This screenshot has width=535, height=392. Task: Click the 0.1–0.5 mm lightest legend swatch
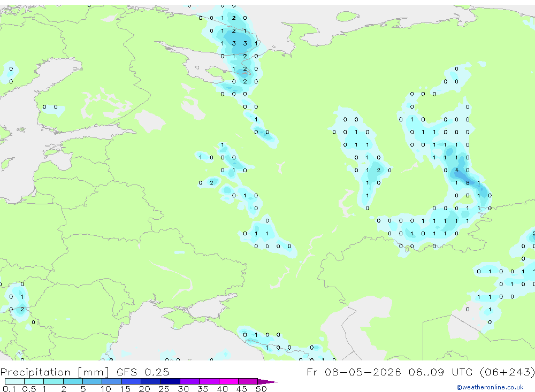point(14,381)
